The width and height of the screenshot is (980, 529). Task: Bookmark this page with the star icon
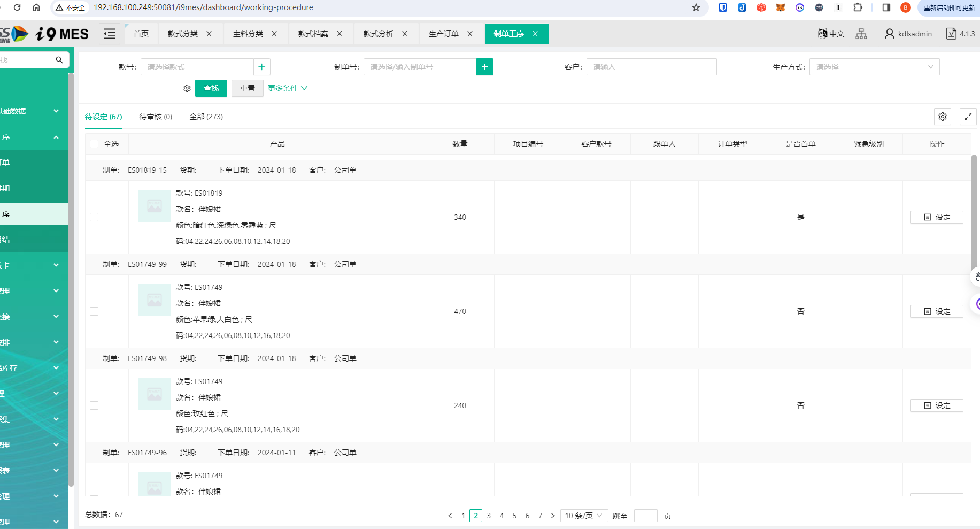pyautogui.click(x=696, y=7)
